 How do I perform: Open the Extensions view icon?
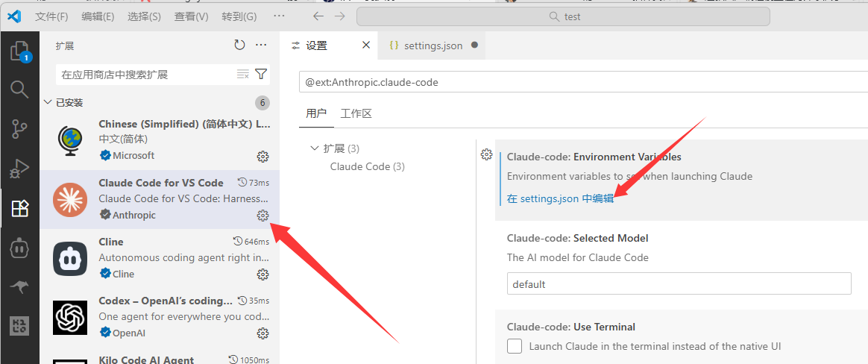(20, 208)
